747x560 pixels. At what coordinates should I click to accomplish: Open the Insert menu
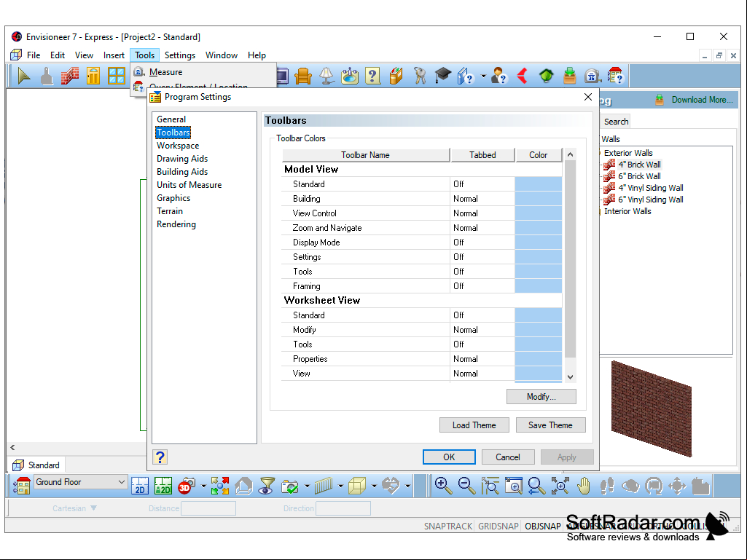tap(114, 55)
